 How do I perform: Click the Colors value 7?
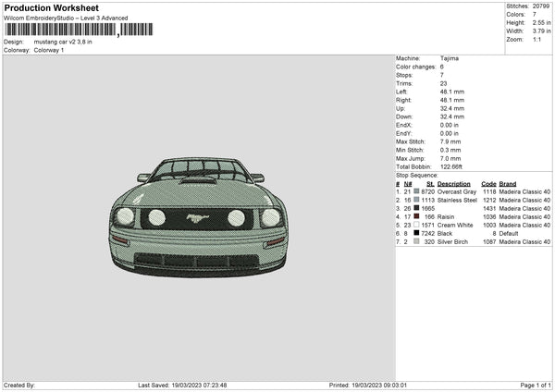click(x=534, y=15)
